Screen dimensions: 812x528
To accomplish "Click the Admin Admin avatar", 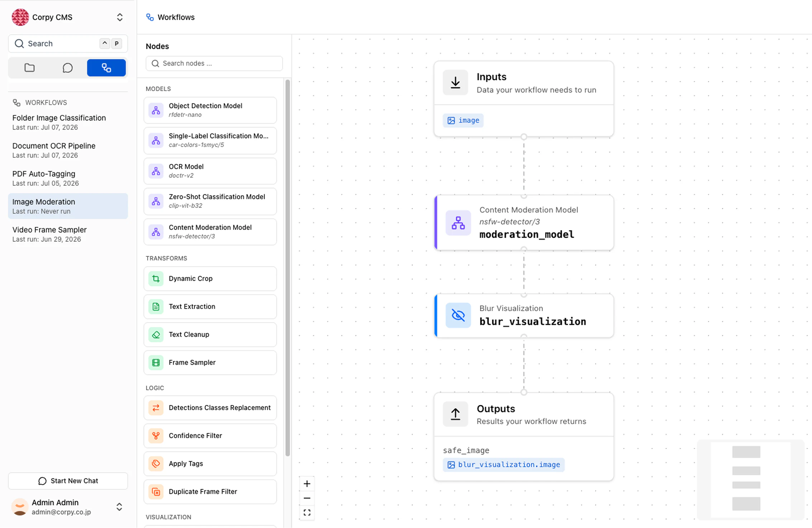I will pyautogui.click(x=20, y=506).
